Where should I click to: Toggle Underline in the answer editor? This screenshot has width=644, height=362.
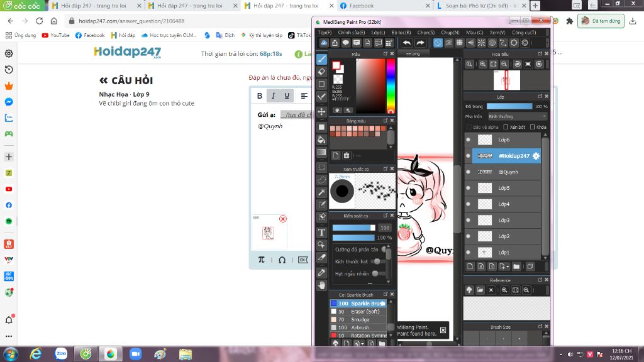[x=287, y=96]
